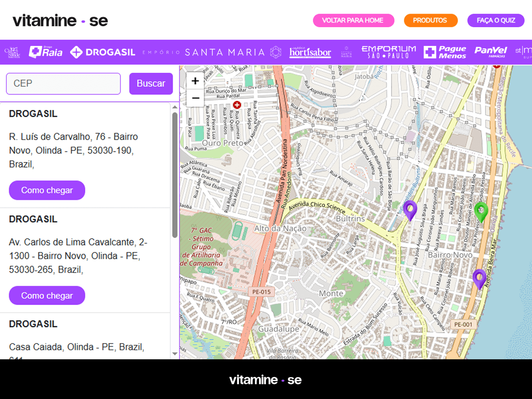Click the leftmost Saúde brand logo

12,52
